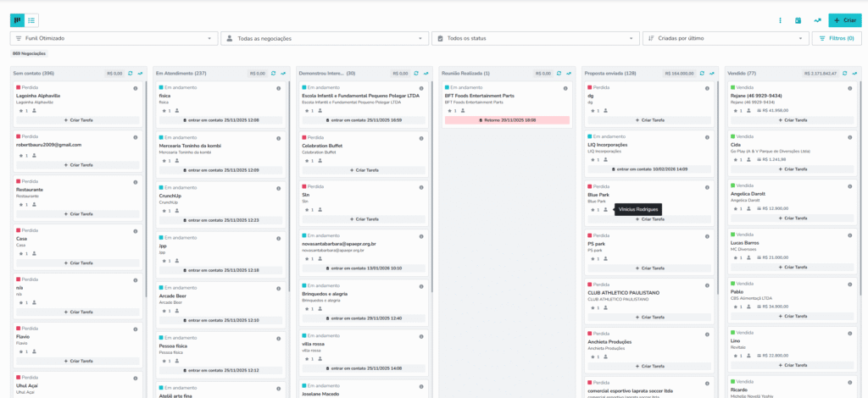Click Criar Tarefa on Celebration Buffet card
The height and width of the screenshot is (398, 868).
[x=363, y=170]
